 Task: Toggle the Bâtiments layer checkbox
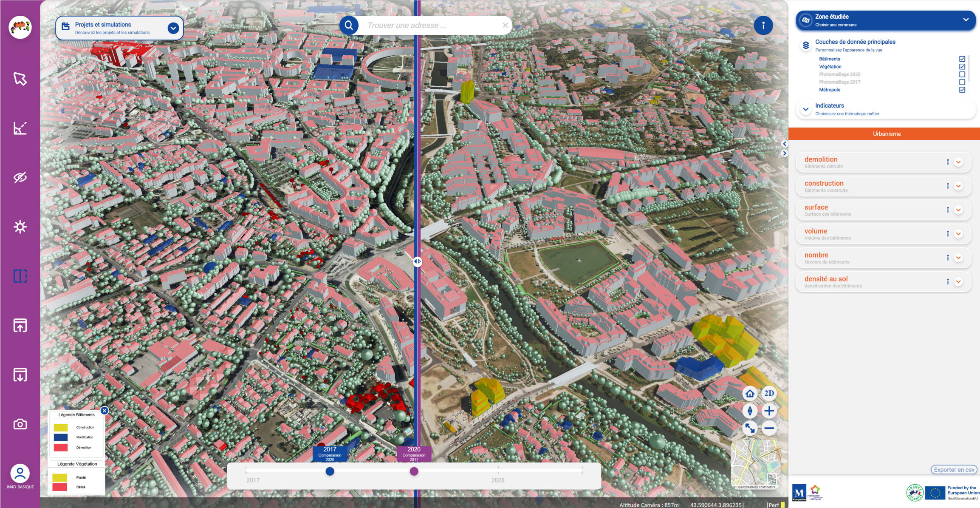pos(962,59)
